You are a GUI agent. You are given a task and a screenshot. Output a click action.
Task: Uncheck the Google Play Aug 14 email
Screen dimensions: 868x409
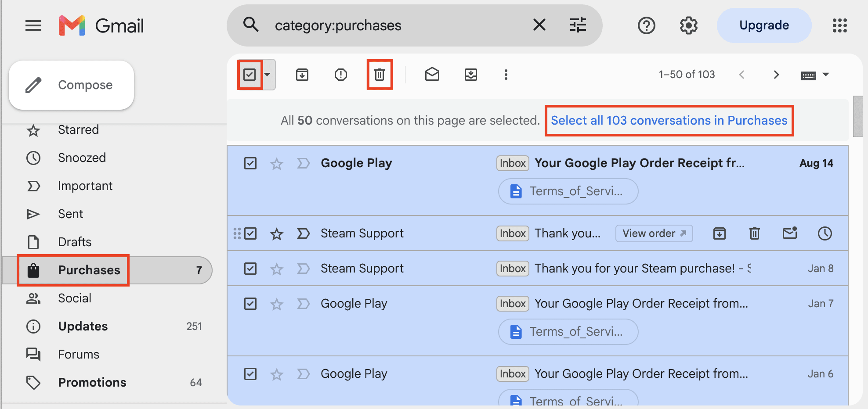point(250,163)
